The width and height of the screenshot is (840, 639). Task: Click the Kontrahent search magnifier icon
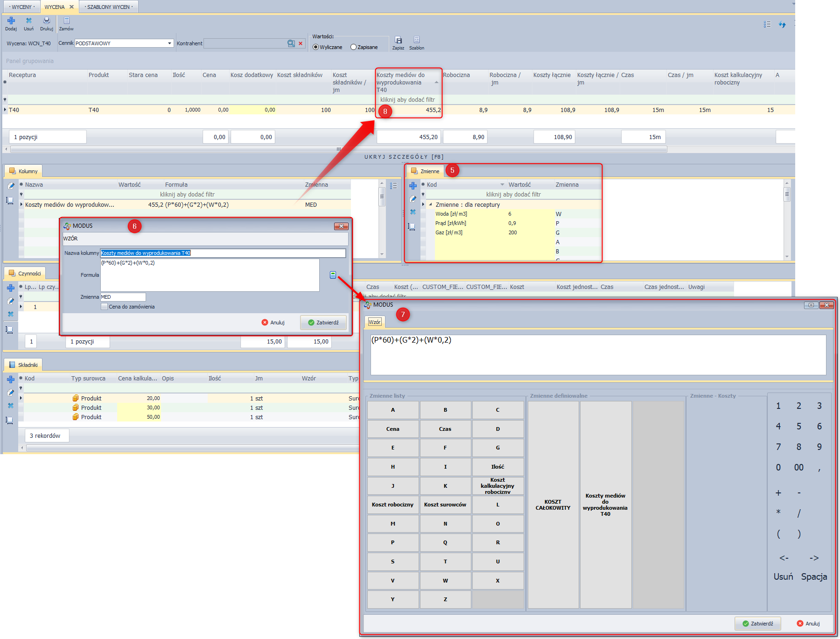tap(291, 43)
